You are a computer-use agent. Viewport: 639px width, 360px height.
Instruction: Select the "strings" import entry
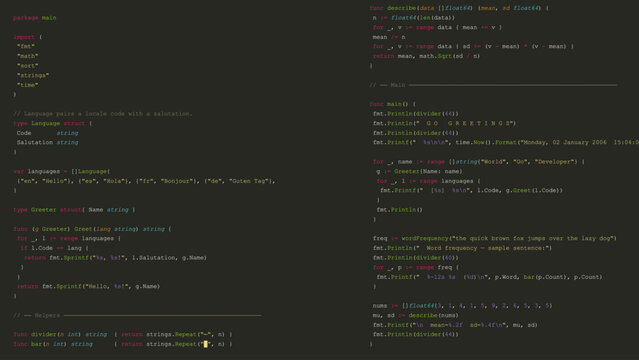(33, 75)
